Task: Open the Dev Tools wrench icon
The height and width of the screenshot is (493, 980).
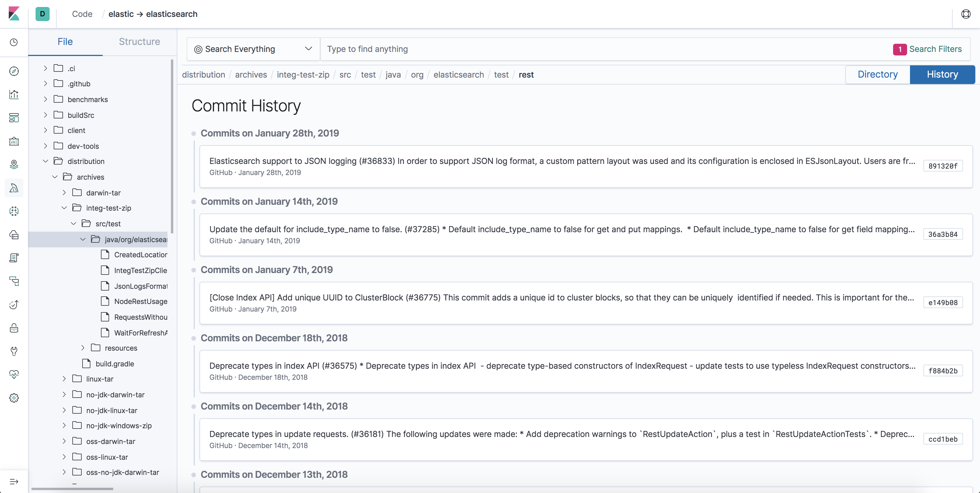Action: point(14,351)
